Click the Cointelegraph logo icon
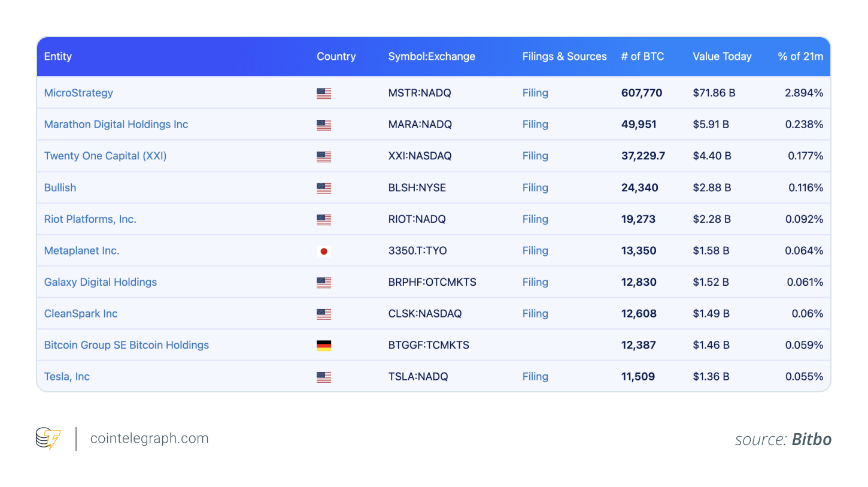Viewport: 868px width, 487px height. [48, 438]
